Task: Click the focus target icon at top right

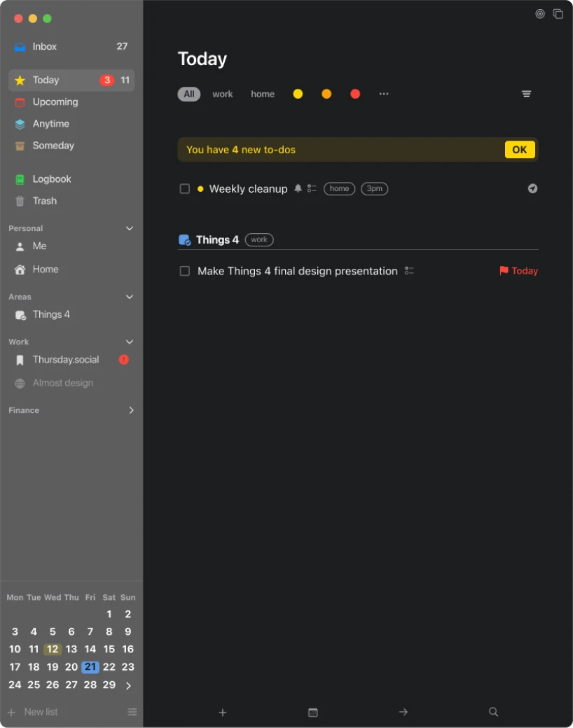Action: click(539, 14)
